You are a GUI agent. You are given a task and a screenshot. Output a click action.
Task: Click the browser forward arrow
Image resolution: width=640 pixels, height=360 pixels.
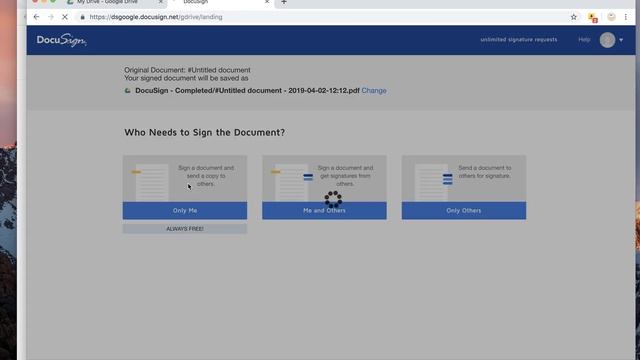click(x=51, y=17)
